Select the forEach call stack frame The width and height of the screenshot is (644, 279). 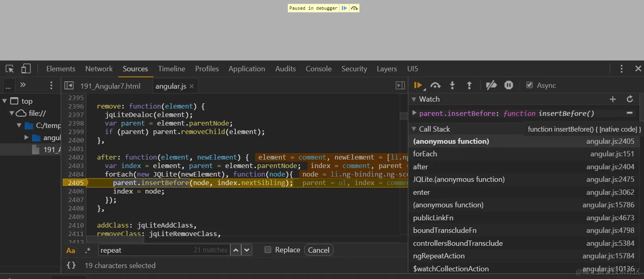tap(524, 154)
